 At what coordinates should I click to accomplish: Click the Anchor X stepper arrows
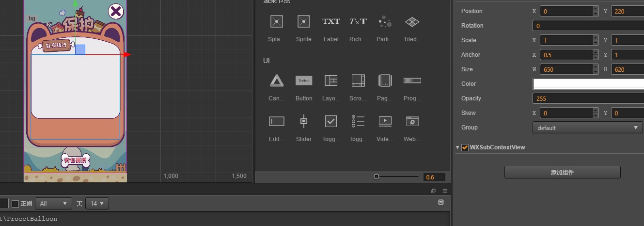(595, 55)
